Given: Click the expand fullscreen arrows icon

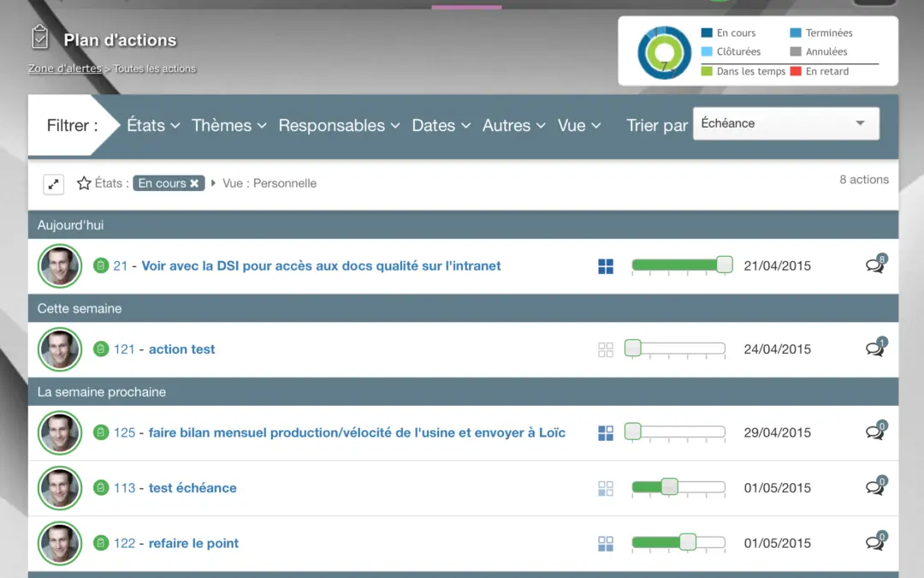Looking at the screenshot, I should pyautogui.click(x=53, y=184).
